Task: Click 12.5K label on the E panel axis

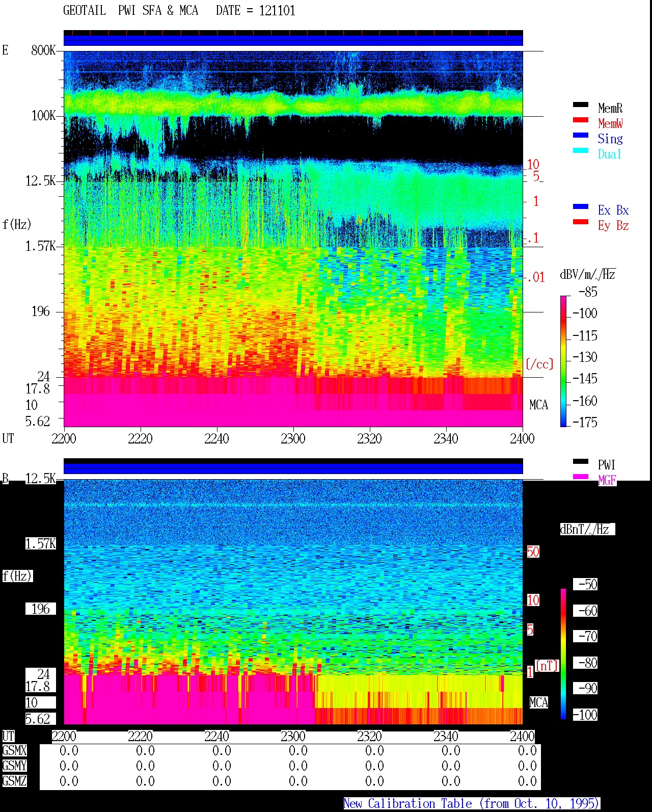Action: [41, 181]
